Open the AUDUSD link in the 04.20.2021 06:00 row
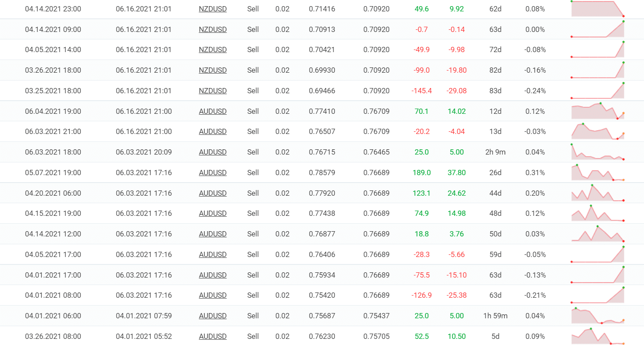 point(212,193)
